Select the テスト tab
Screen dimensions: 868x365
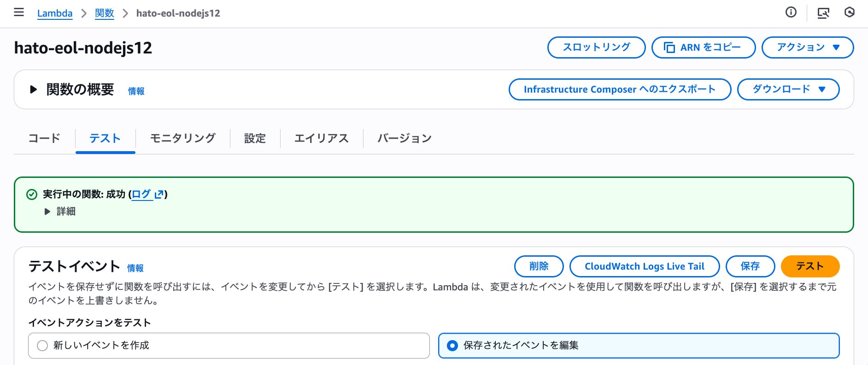point(105,138)
